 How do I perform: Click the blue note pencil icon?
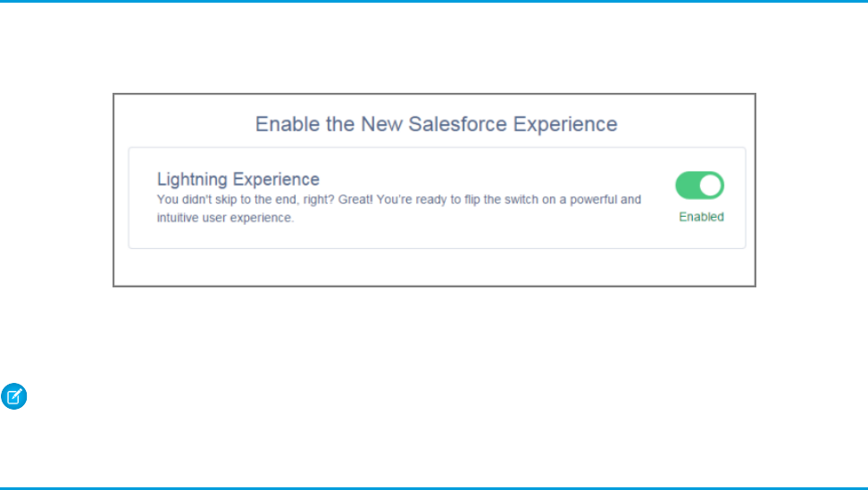[14, 396]
